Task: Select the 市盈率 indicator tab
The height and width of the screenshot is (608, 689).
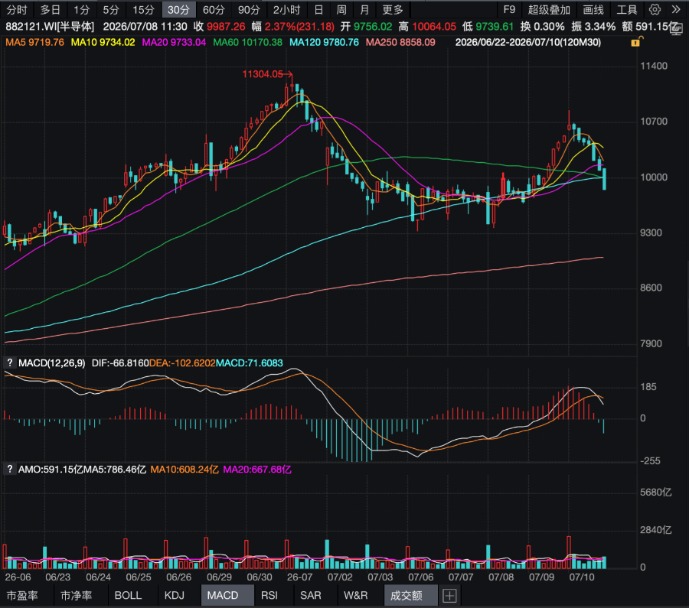Action: [x=22, y=595]
